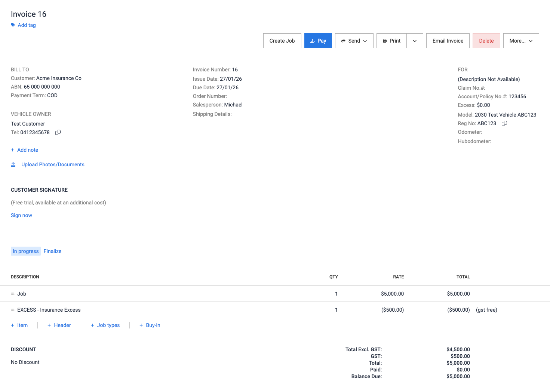The image size is (550, 392).
Task: Click the Create Job button
Action: pos(282,41)
